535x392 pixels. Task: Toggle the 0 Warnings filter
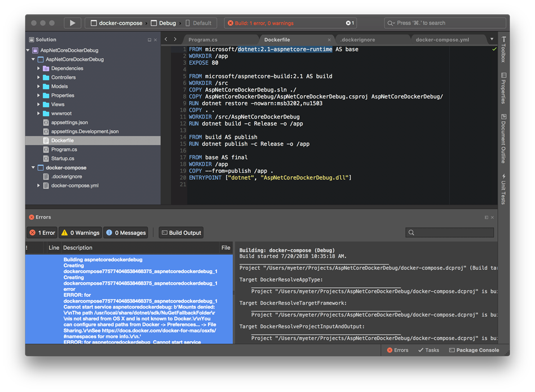81,233
